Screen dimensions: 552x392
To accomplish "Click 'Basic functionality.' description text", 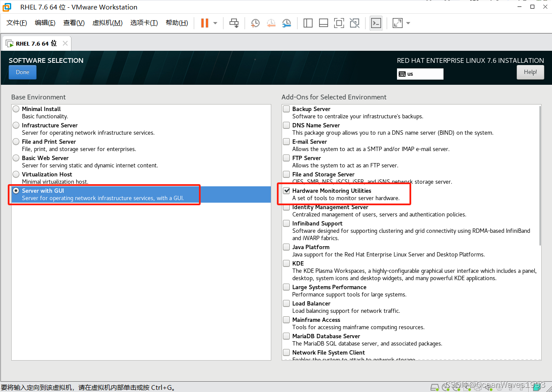I will point(45,117).
